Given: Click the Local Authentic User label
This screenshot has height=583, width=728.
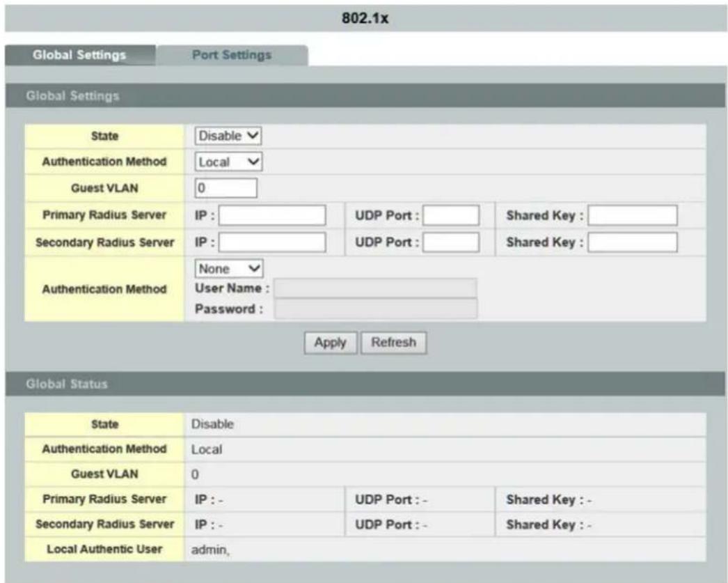Looking at the screenshot, I should tap(104, 549).
